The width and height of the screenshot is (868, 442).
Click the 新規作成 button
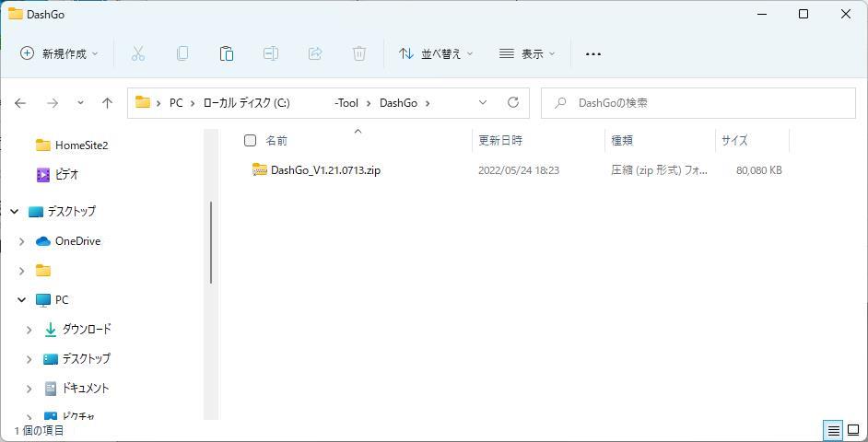click(59, 53)
